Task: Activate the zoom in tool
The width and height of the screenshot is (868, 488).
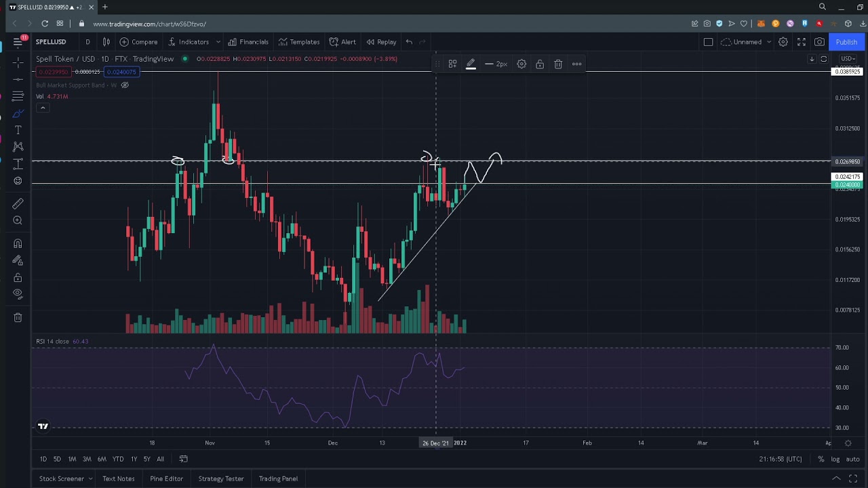Action: [18, 220]
